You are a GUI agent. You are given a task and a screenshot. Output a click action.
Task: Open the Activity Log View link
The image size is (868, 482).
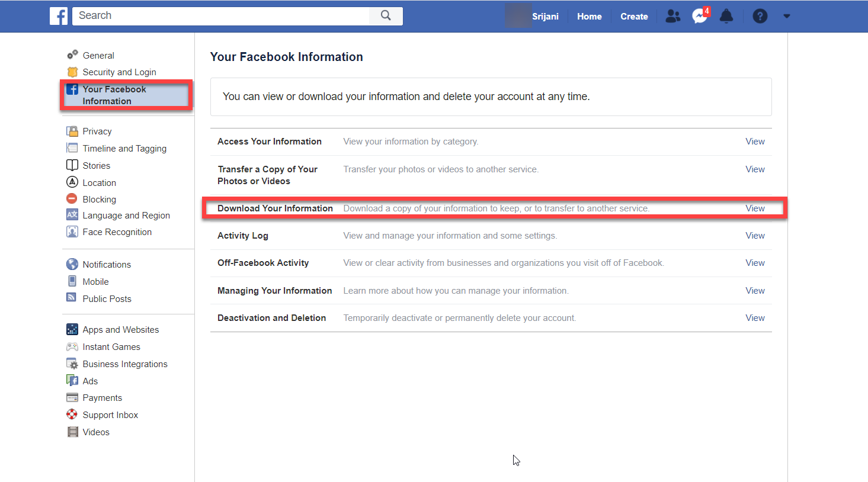tap(755, 235)
